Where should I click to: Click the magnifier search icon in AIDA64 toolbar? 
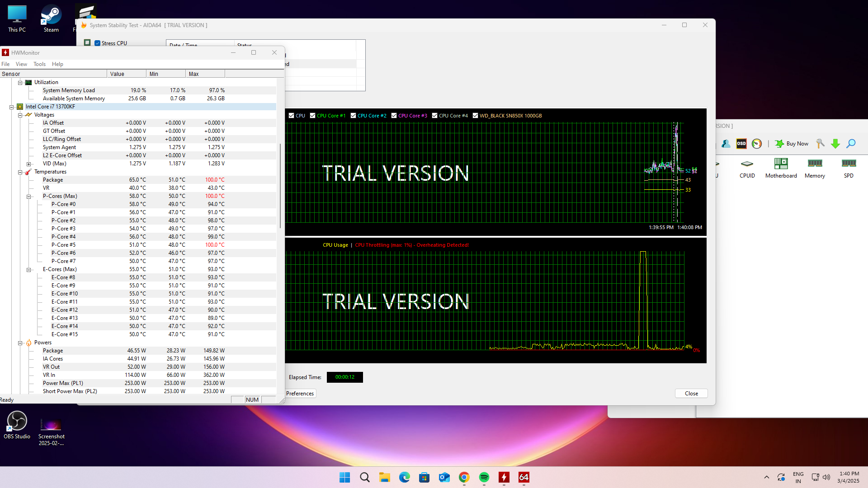(851, 144)
